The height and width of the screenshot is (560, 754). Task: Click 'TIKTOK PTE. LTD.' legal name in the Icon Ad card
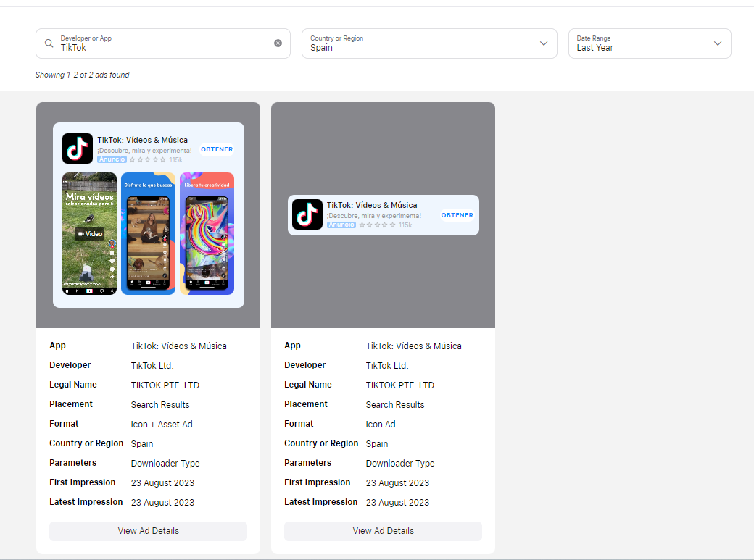click(400, 385)
